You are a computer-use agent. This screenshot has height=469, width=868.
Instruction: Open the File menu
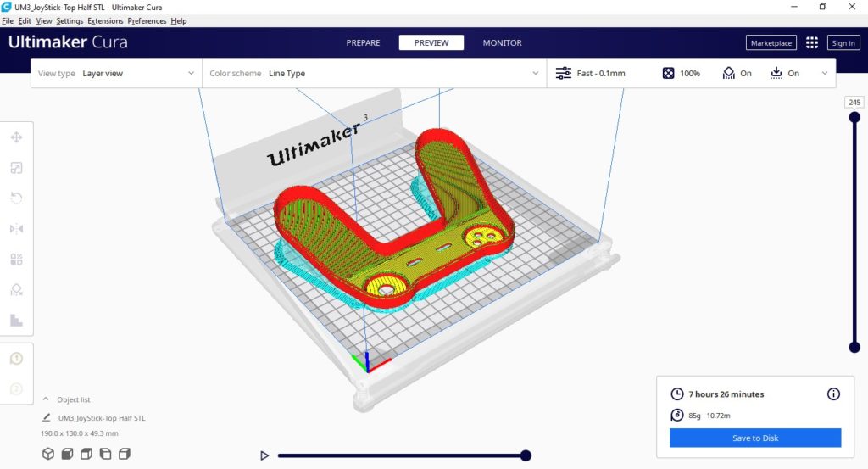click(8, 21)
